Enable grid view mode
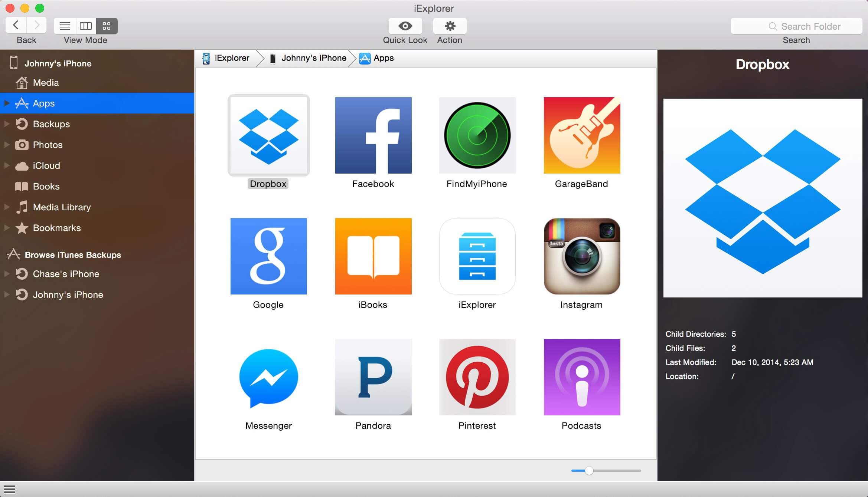The height and width of the screenshot is (497, 868). tap(107, 26)
